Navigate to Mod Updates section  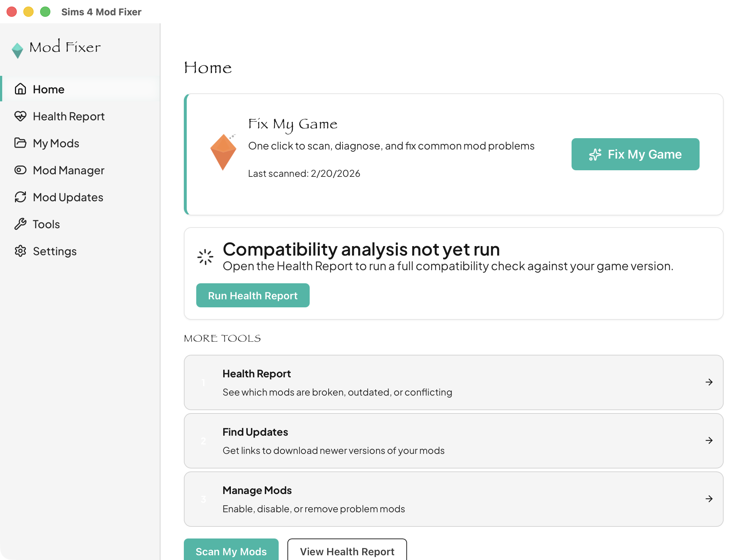pos(68,197)
